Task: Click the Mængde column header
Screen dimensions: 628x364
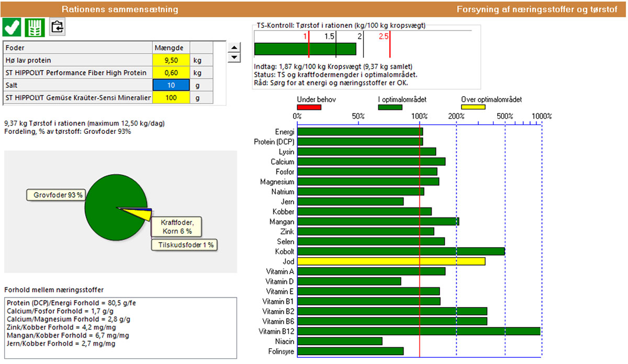Action: click(171, 48)
